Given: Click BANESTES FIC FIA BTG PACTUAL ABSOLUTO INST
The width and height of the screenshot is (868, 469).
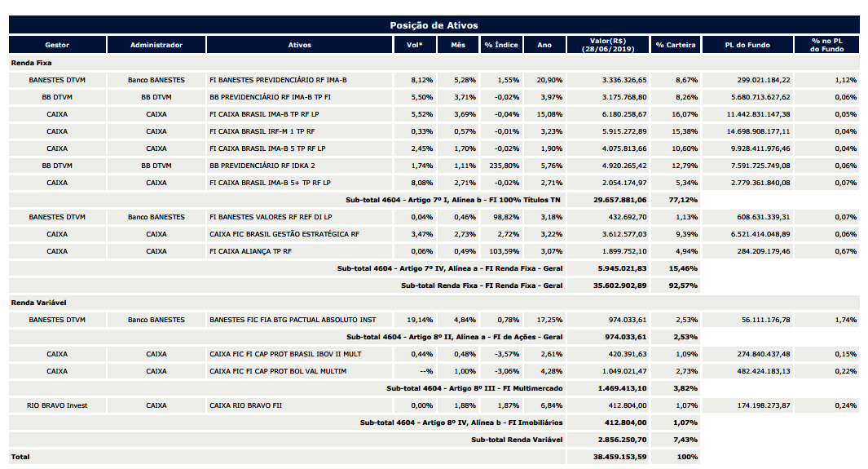Looking at the screenshot, I should pos(293,320).
